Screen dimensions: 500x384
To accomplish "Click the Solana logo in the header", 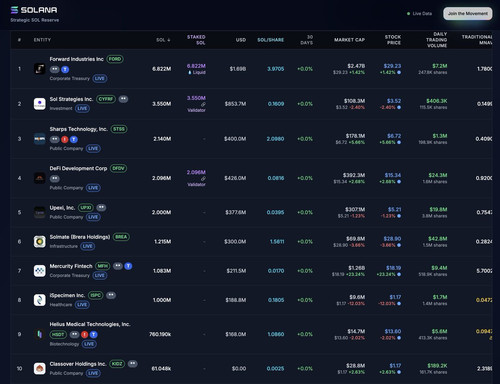I will (34, 10).
